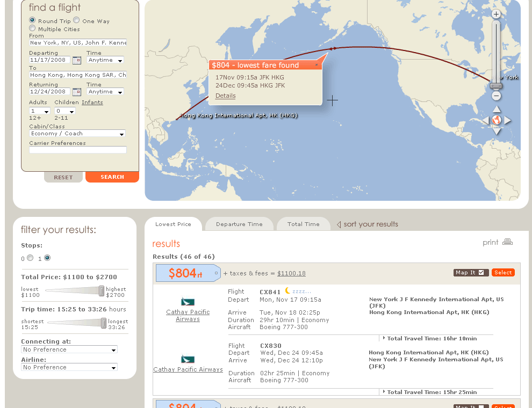Switch to the Total Time tab

(x=303, y=224)
